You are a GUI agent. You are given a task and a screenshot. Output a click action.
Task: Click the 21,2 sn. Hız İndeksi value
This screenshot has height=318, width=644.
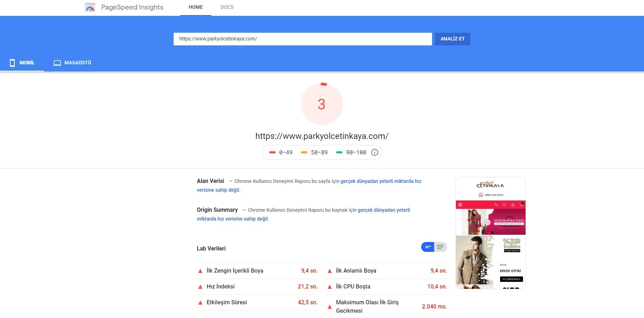(x=308, y=287)
